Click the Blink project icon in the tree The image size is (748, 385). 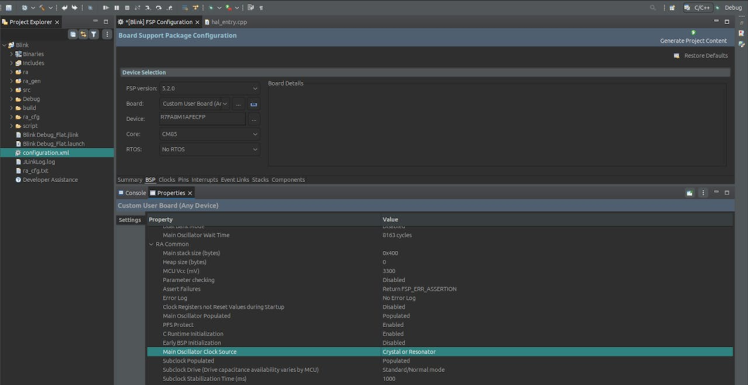pyautogui.click(x=11, y=45)
